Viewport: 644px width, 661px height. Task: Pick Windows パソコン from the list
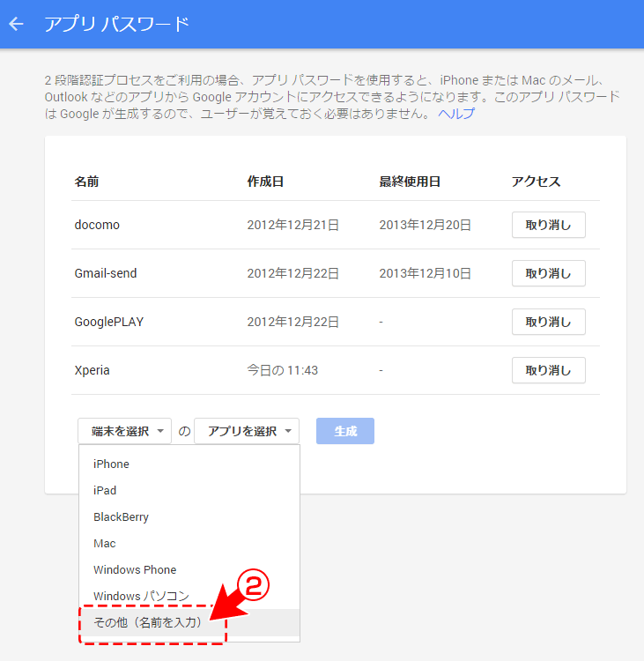(189, 596)
